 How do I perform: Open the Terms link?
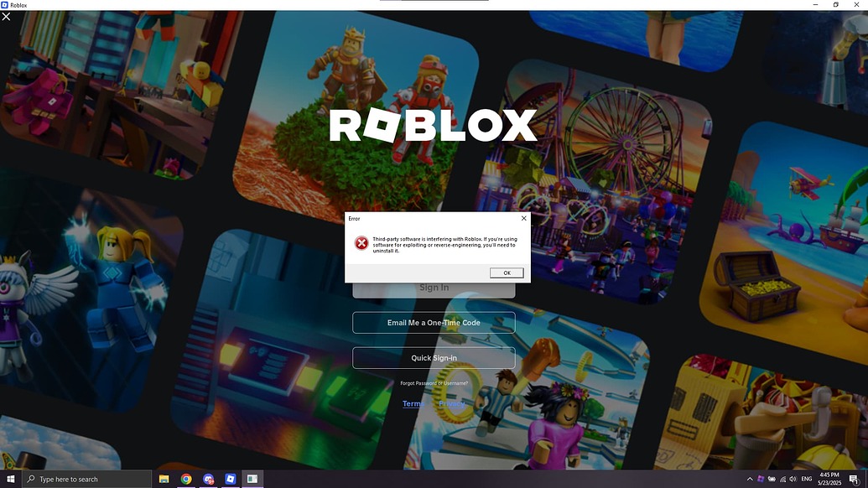pyautogui.click(x=413, y=403)
